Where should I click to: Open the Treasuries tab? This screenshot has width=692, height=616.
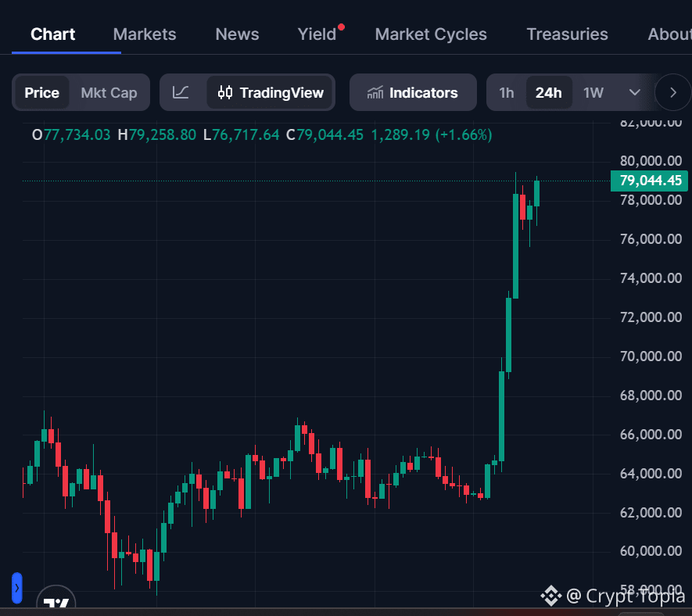pos(567,34)
